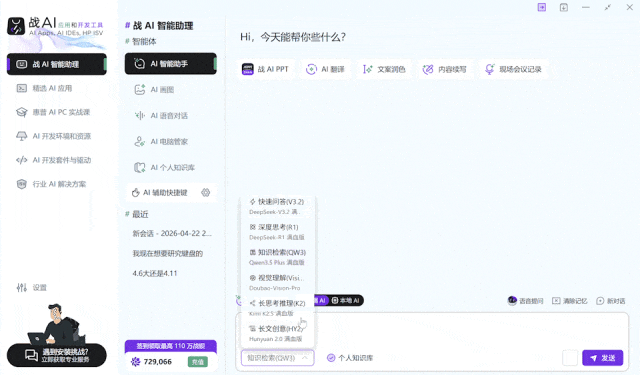
Task: Launch 文案润色 shortcut
Action: tap(384, 69)
